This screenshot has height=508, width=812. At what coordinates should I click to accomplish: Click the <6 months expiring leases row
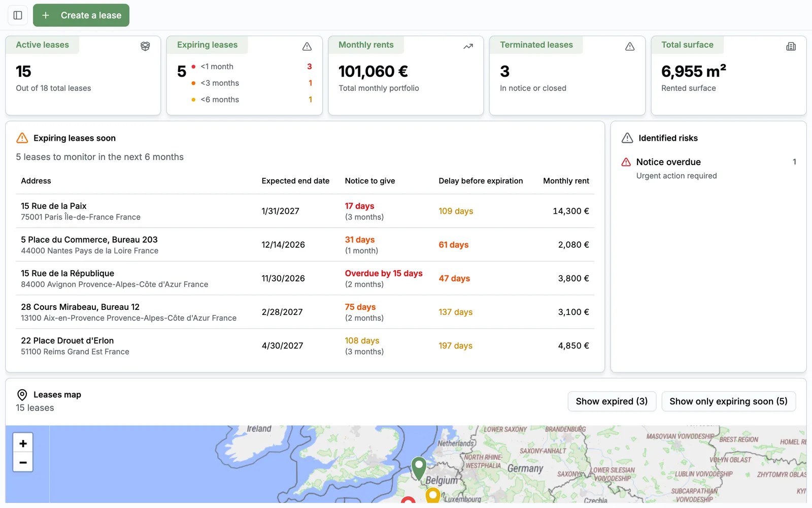252,100
